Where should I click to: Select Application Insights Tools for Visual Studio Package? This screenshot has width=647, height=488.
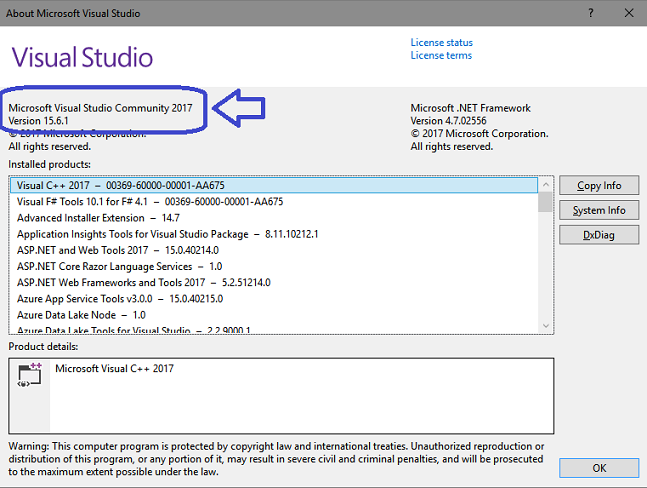[274, 234]
